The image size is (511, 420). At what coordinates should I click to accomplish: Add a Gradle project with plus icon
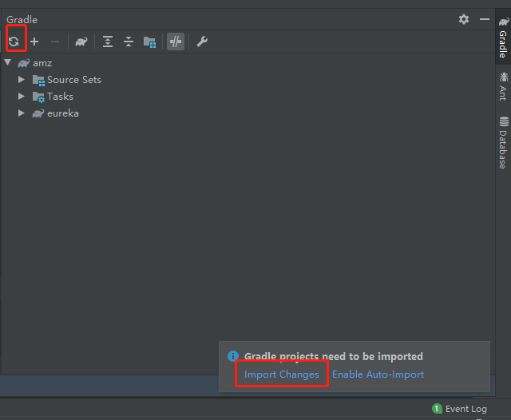pos(34,42)
